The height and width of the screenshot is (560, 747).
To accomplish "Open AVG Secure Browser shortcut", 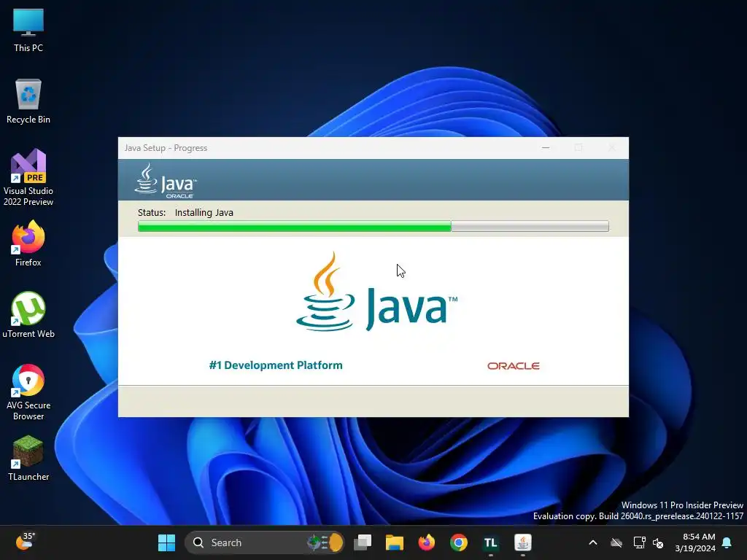I will 28,392.
